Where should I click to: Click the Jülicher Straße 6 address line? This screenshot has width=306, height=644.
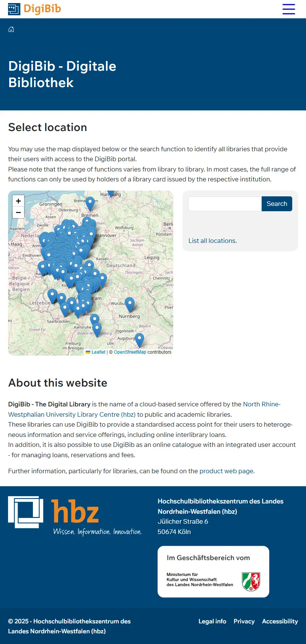[x=183, y=521]
